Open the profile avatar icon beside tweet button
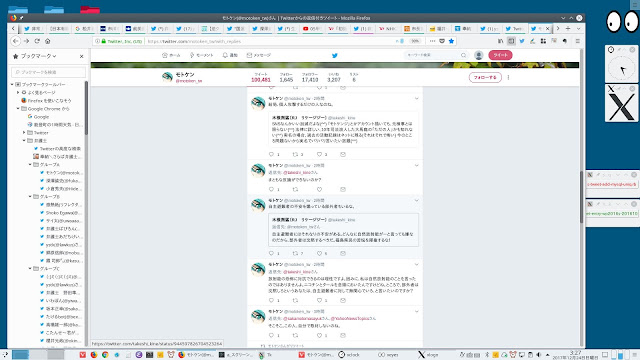This screenshot has height=360, width=640. pos(479,55)
